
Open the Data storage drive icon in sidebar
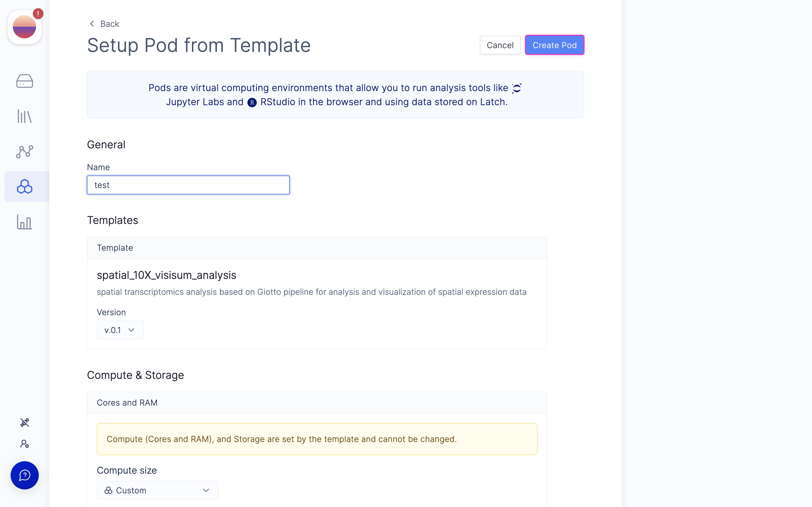(x=24, y=81)
